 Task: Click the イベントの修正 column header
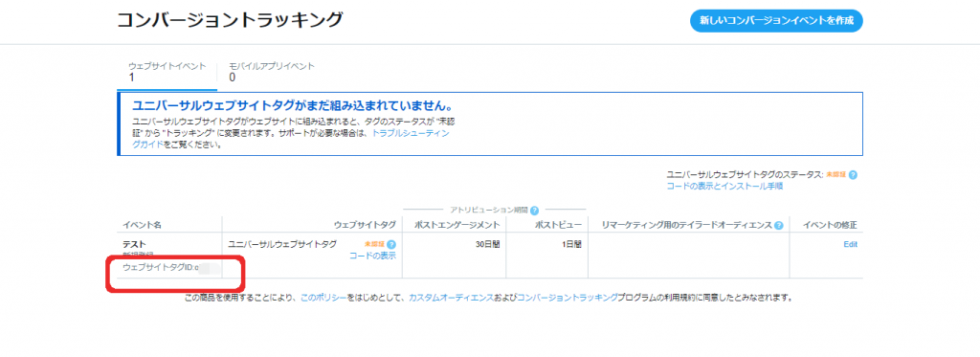[829, 225]
